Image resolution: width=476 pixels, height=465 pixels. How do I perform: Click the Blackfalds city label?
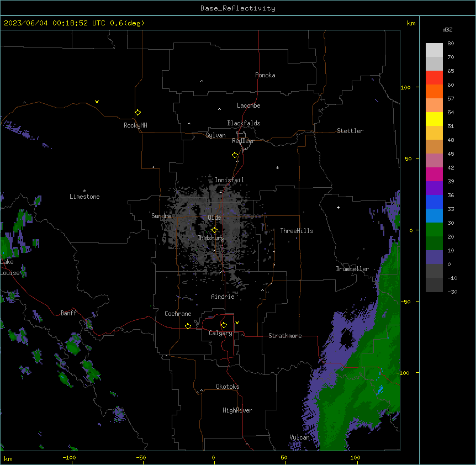pos(244,123)
